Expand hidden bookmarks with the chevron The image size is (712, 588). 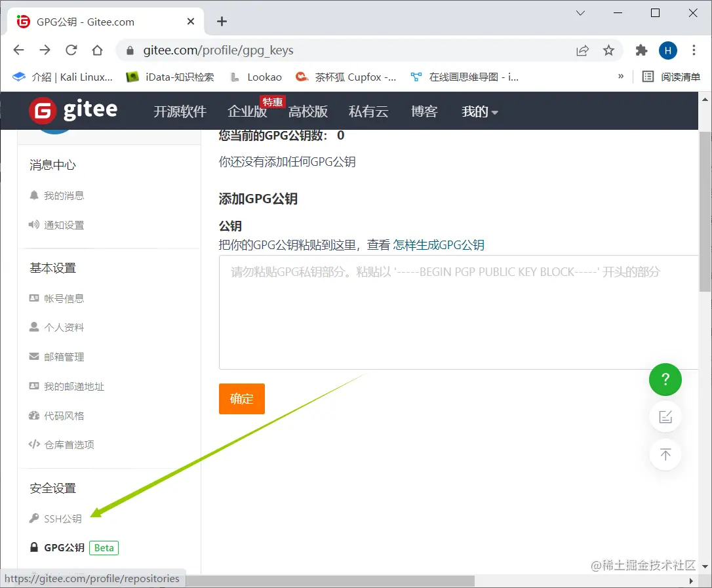[620, 76]
